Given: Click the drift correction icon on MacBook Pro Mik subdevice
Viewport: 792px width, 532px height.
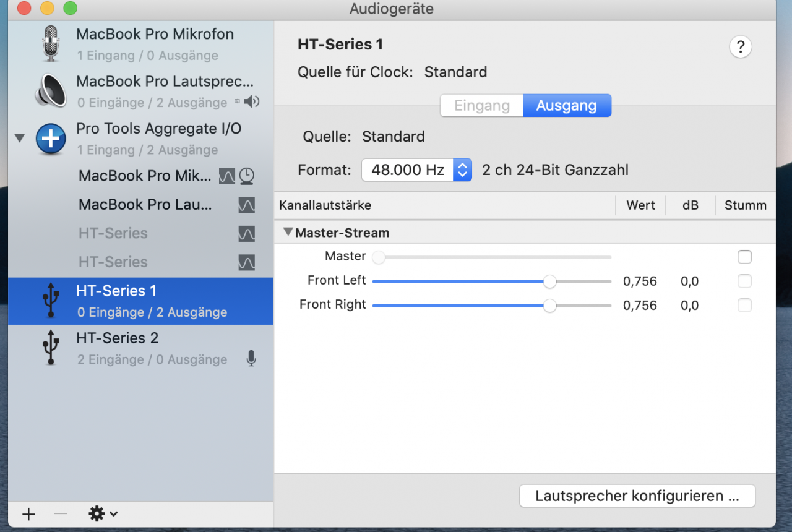Looking at the screenshot, I should click(227, 176).
